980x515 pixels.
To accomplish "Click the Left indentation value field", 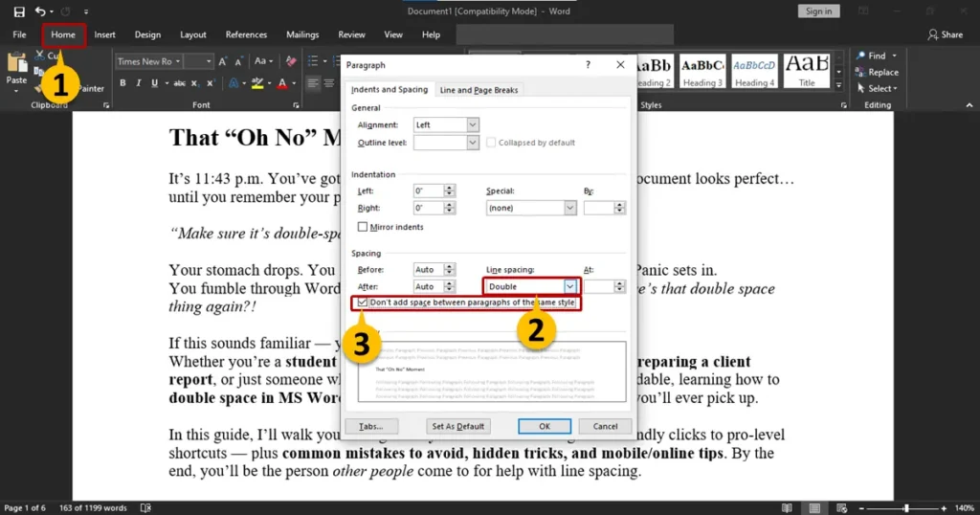I will [428, 190].
